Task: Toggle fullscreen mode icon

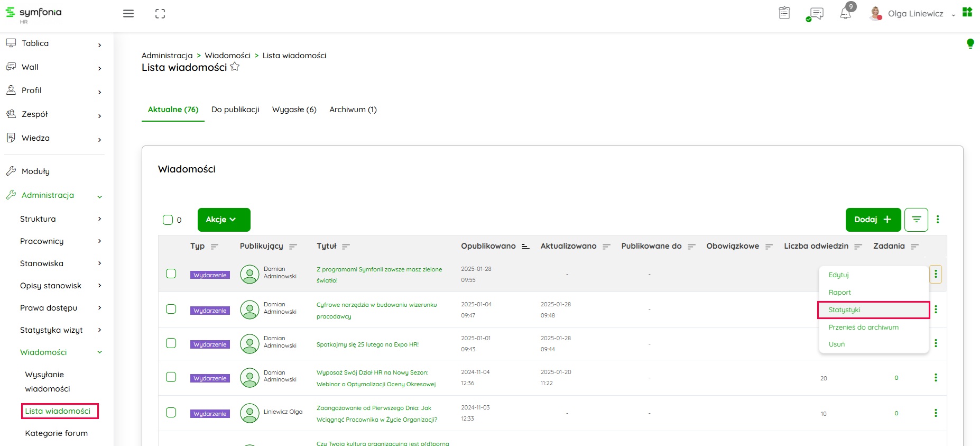Action: point(160,14)
